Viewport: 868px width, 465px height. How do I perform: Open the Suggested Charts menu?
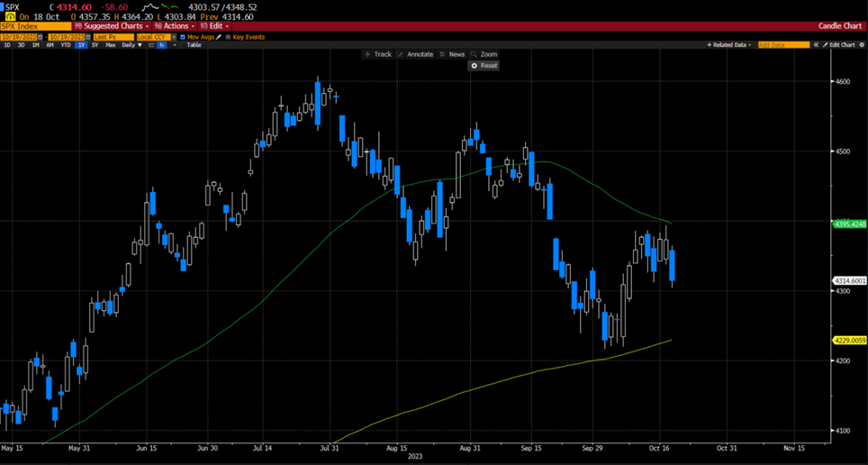pos(116,26)
